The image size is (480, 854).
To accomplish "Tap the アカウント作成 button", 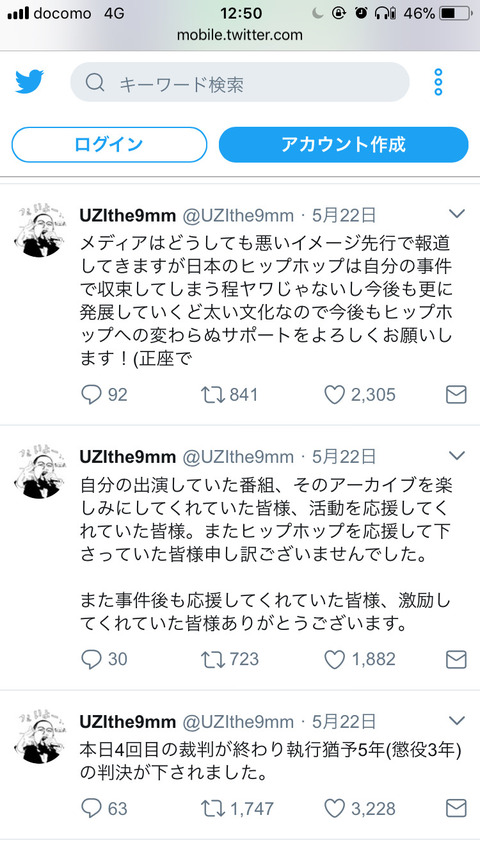I will (343, 144).
